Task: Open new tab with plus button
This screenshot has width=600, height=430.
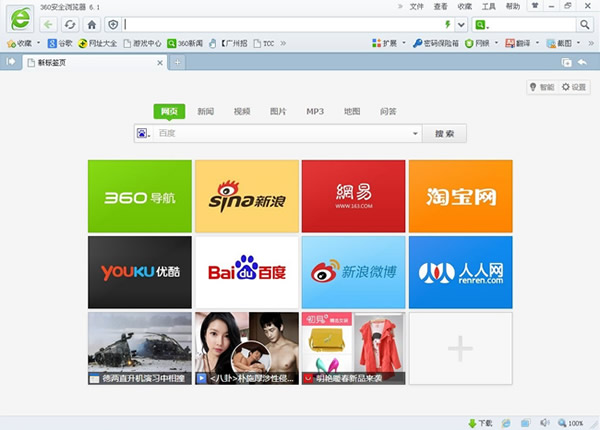Action: tap(178, 62)
